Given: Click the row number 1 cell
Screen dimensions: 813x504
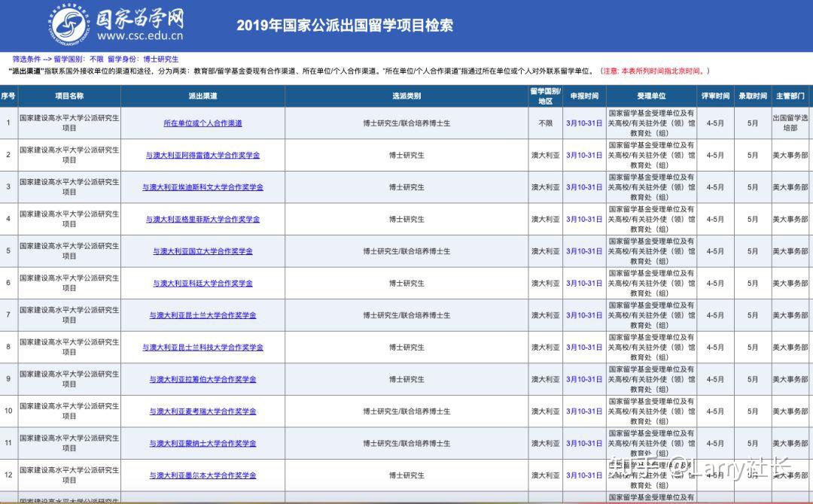Looking at the screenshot, I should (x=8, y=123).
